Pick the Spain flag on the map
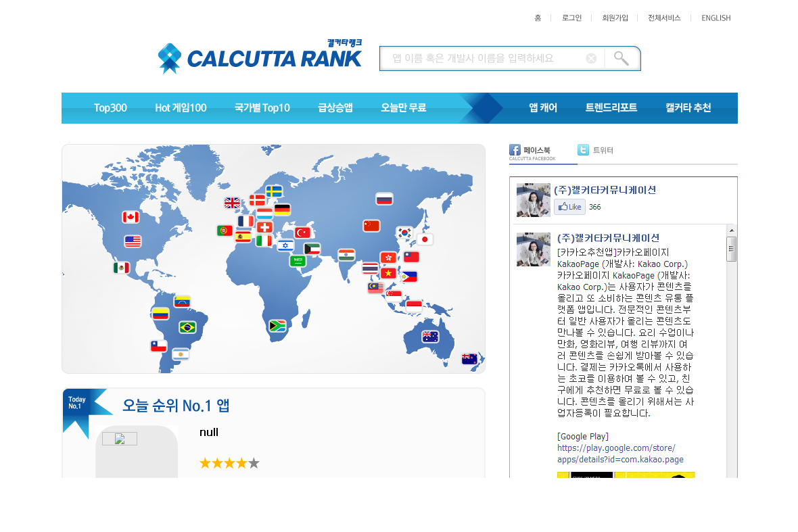This screenshot has height=532, width=798. tap(243, 236)
